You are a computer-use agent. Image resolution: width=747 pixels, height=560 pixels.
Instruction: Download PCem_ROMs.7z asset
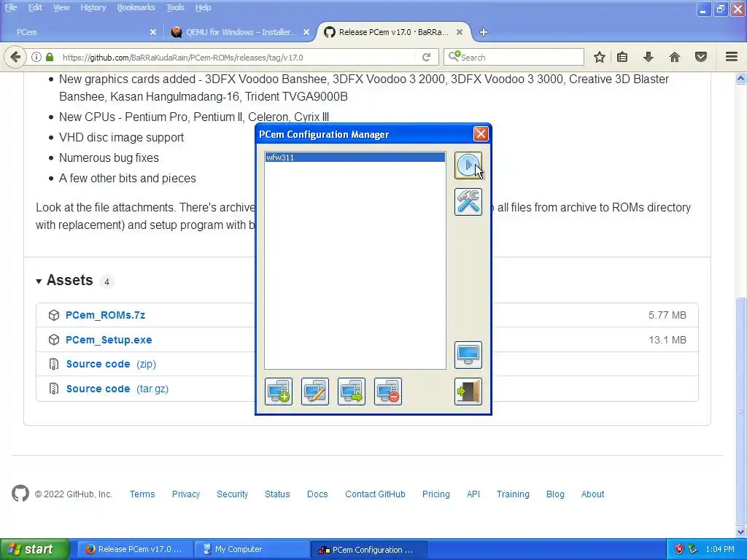coord(105,315)
